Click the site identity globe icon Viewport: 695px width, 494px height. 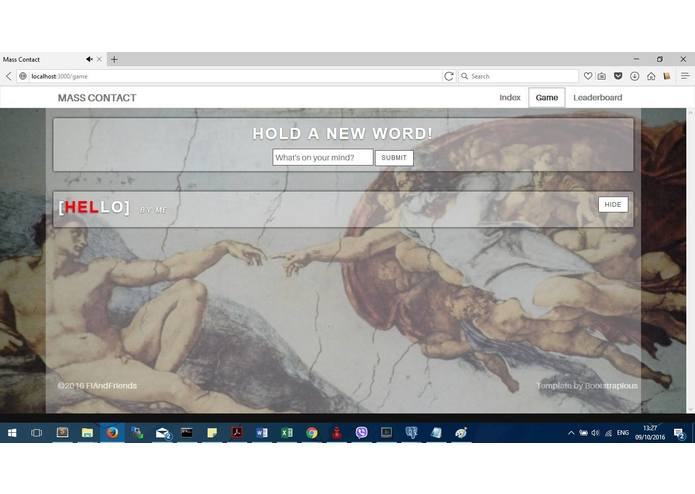coord(23,76)
